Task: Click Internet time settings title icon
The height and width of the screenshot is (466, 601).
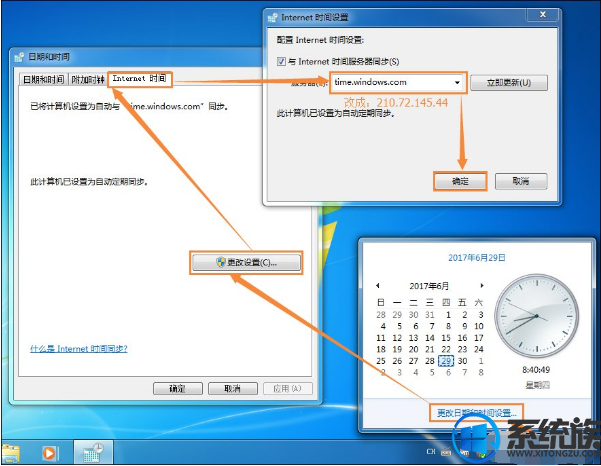Action: coord(273,18)
